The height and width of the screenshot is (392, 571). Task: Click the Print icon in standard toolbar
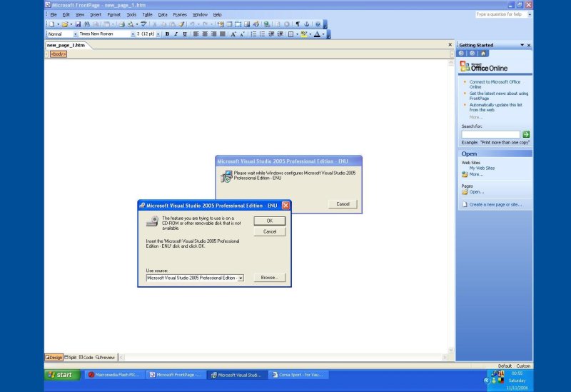[121, 24]
